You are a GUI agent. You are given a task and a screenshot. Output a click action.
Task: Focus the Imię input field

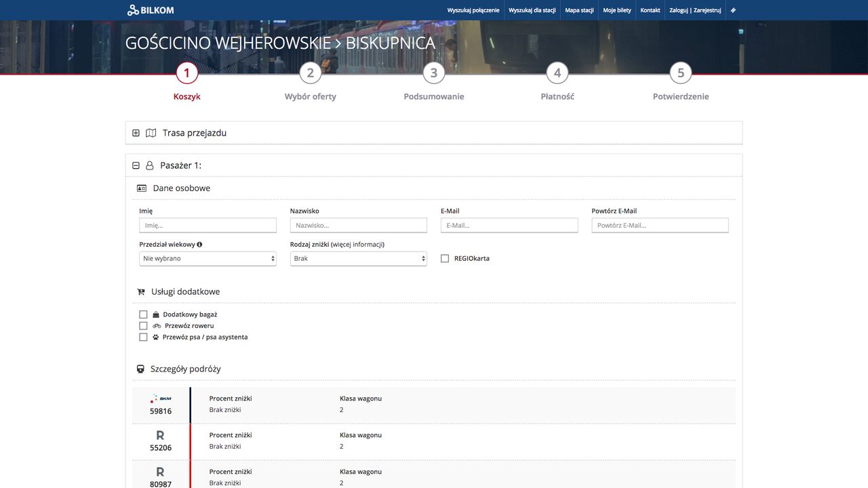(x=208, y=226)
